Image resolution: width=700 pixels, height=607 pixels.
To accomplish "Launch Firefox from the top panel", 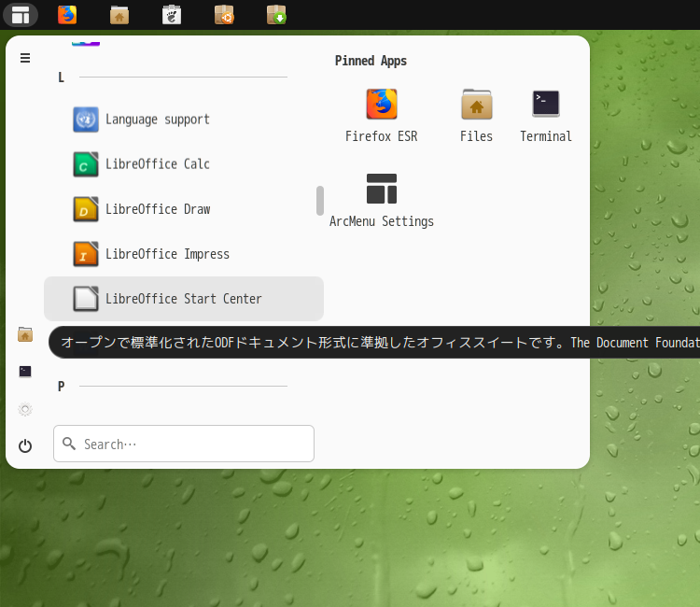I will click(67, 15).
